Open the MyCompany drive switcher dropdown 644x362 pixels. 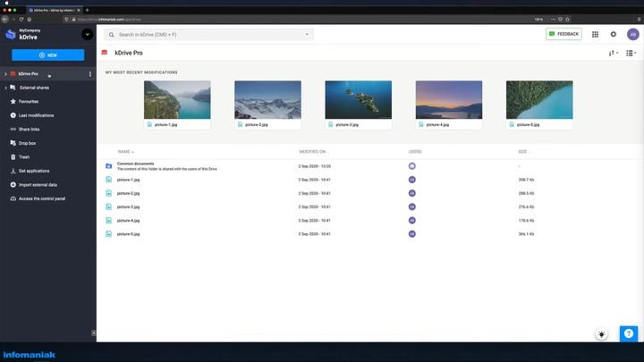(x=87, y=34)
